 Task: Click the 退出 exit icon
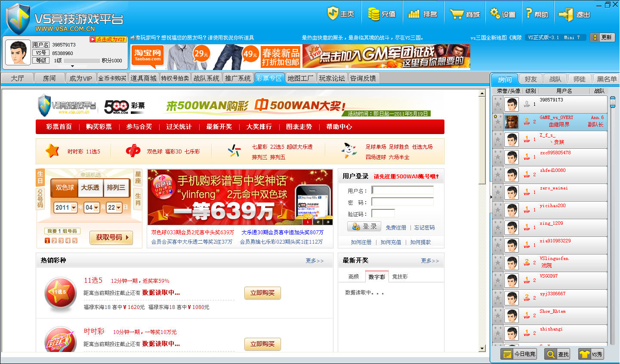(x=574, y=14)
